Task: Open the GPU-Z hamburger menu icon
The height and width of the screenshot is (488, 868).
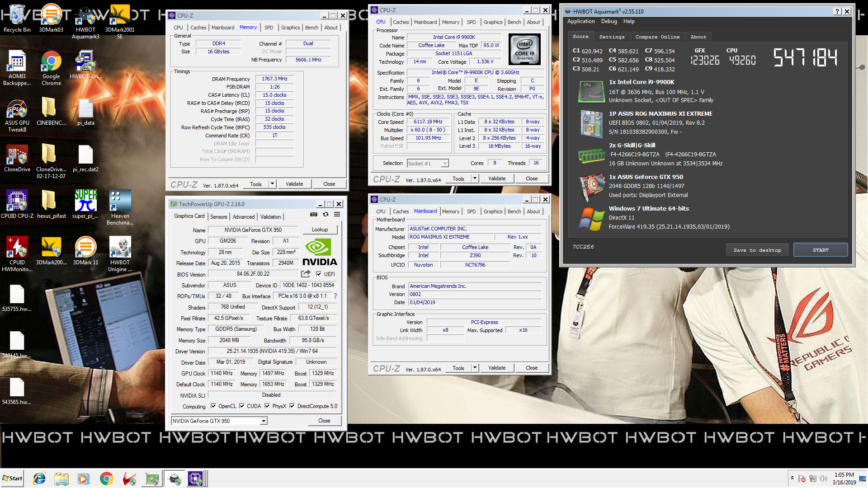Action: click(x=337, y=215)
